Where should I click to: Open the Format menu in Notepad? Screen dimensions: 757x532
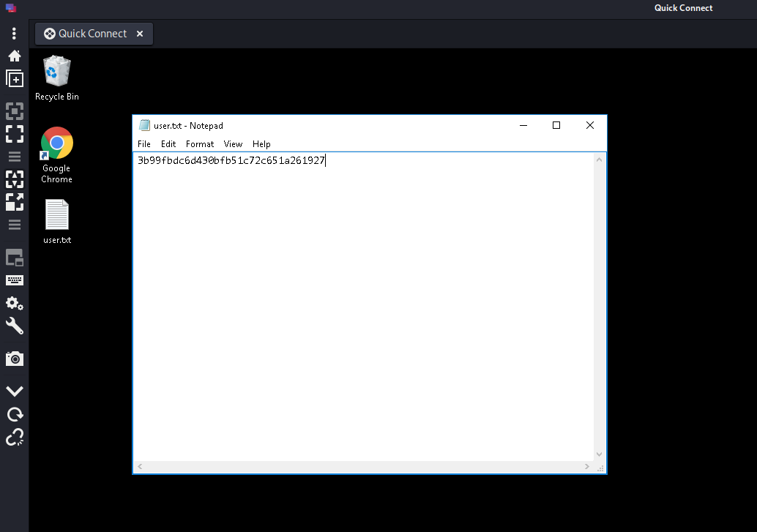(200, 144)
